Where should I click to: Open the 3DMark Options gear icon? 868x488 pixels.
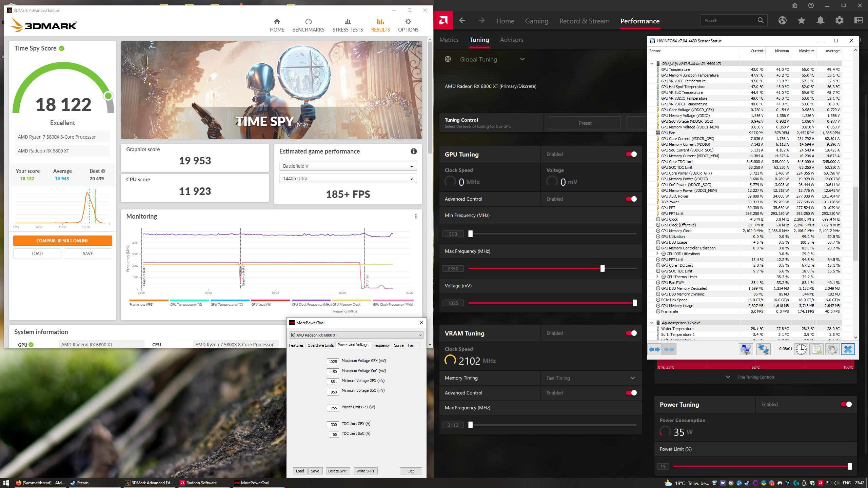(x=408, y=22)
